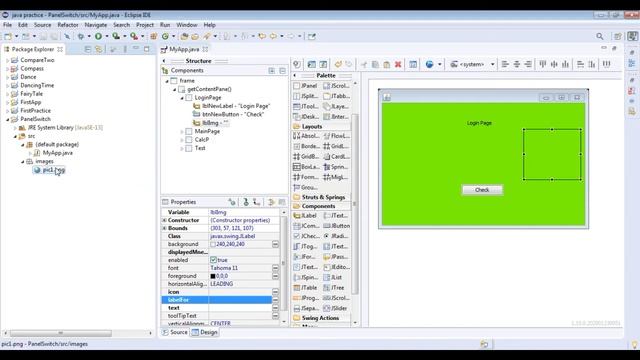Click the search magnifier icon in top toolbar
This screenshot has height=360, width=640.
pos(600,36)
